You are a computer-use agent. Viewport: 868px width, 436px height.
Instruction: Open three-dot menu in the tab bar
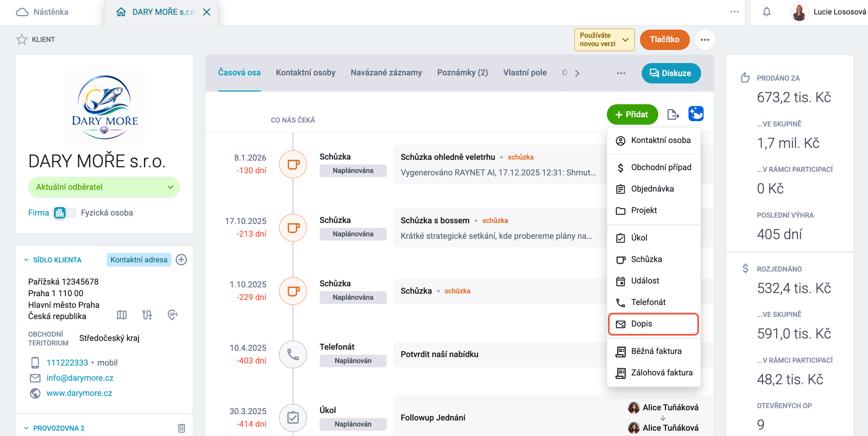pos(621,73)
